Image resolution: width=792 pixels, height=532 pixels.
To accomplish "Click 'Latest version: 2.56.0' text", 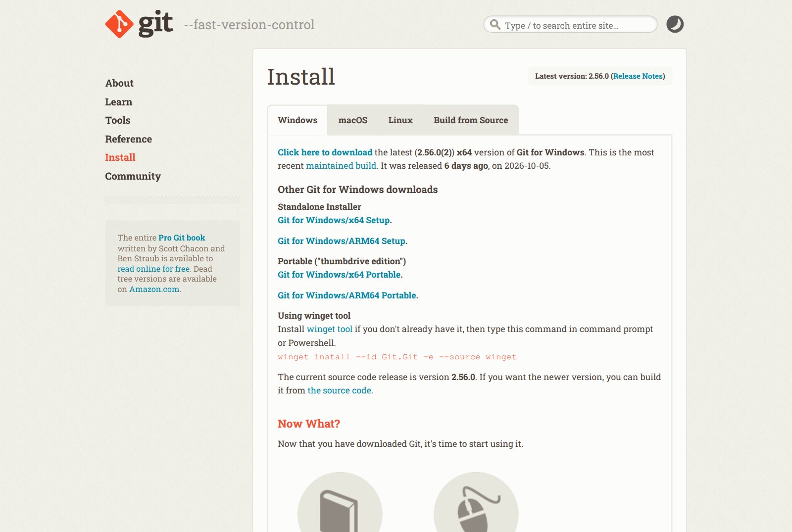I will click(x=572, y=76).
